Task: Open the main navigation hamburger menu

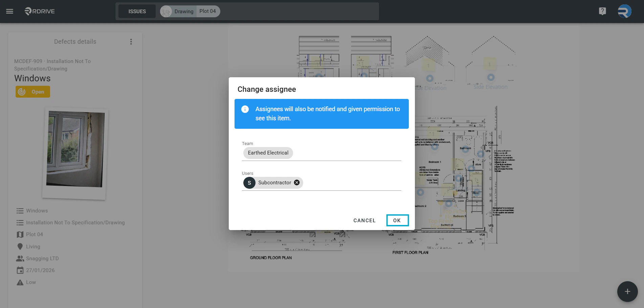Action: tap(9, 11)
